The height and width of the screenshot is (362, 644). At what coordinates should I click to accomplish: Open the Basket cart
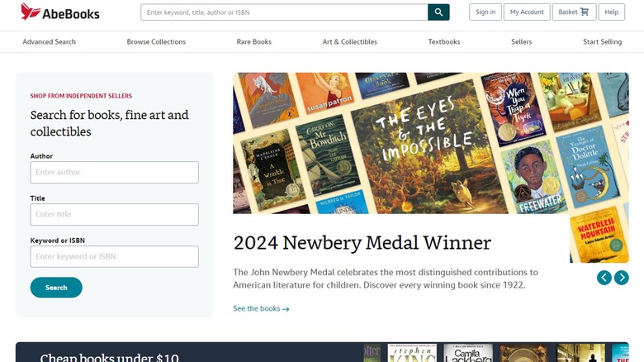[573, 12]
